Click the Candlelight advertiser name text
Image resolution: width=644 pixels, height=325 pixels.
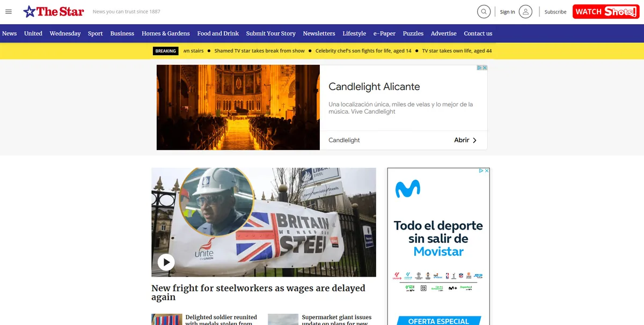[x=344, y=140]
